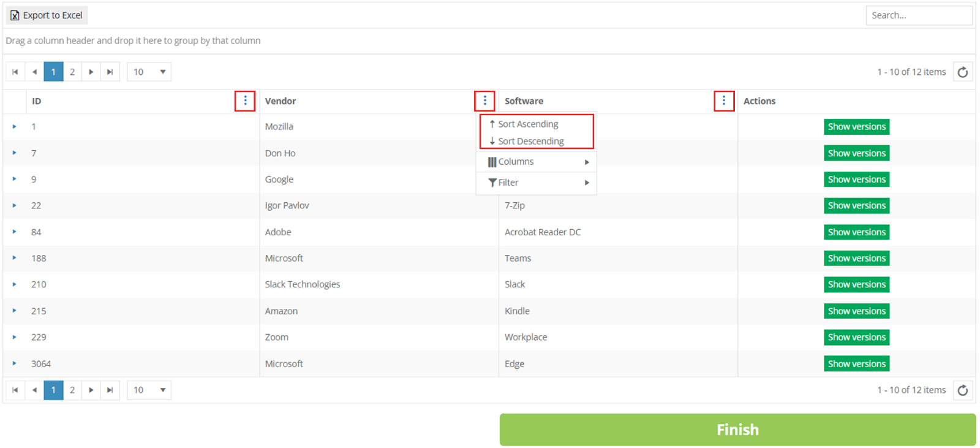Select Sort Ascending from the menu
The height and width of the screenshot is (448, 980).
click(528, 124)
